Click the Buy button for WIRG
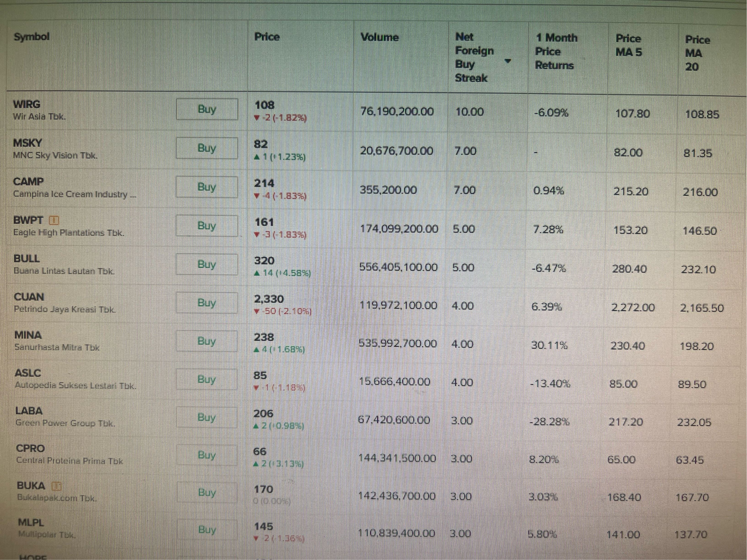The width and height of the screenshot is (747, 560). pyautogui.click(x=207, y=109)
